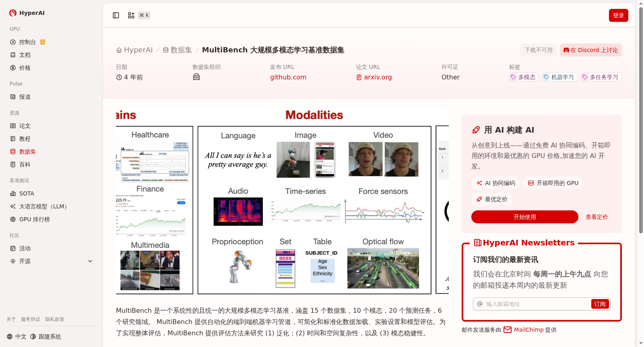
Task: Click the gift icon beside 控制台
Action: pyautogui.click(x=43, y=42)
